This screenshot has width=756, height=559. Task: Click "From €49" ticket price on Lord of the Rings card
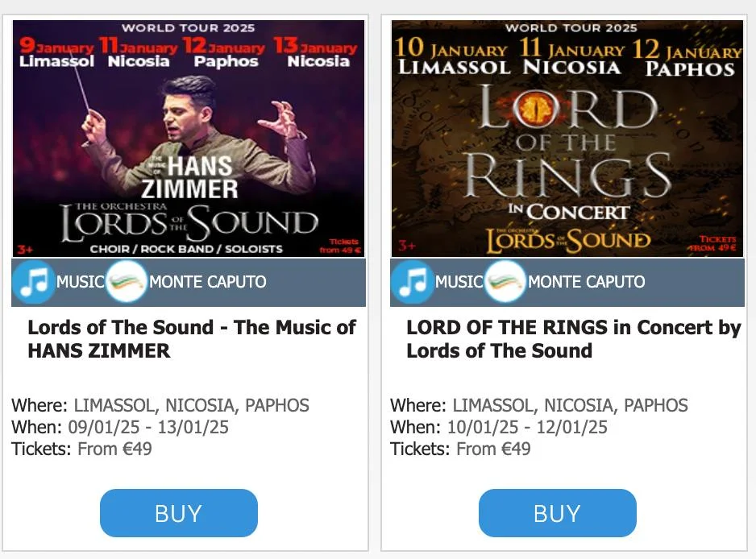[493, 449]
